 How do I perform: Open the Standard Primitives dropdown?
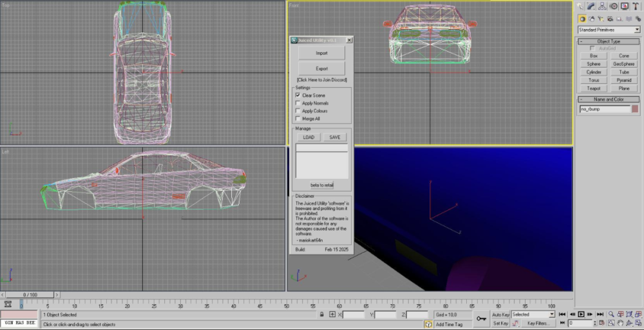coord(609,30)
